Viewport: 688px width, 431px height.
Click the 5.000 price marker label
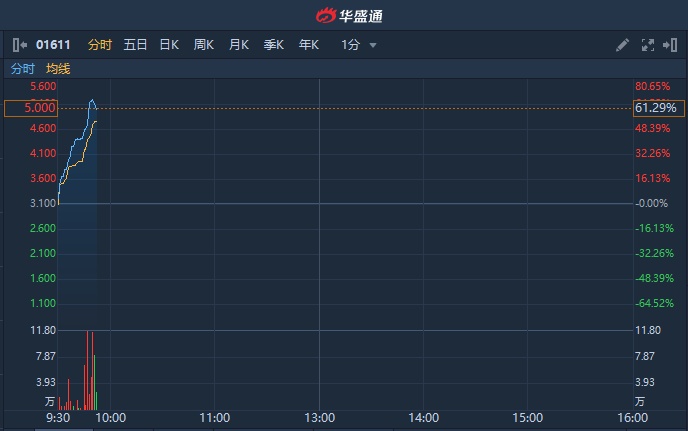[31, 108]
